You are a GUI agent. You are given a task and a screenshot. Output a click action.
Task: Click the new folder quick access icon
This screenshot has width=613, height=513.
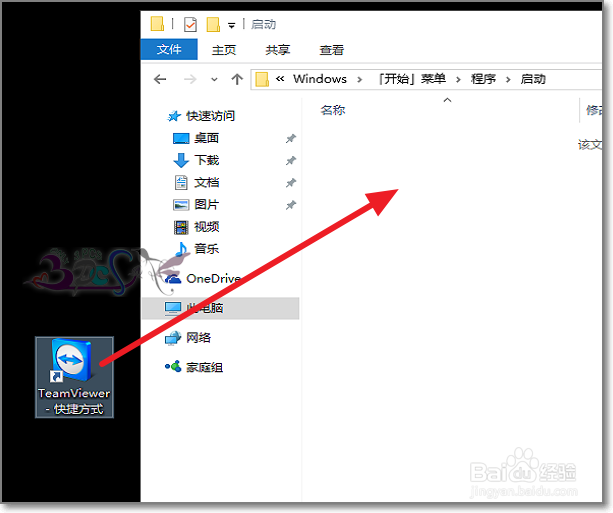point(213,25)
